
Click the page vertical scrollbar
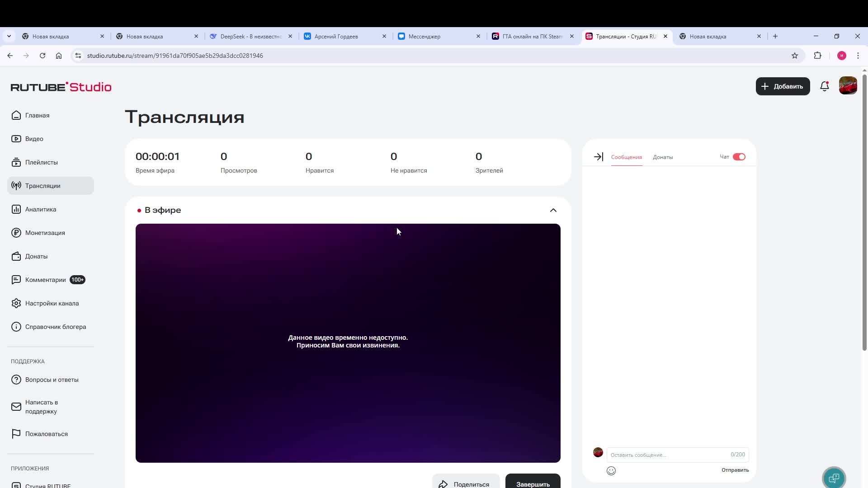(x=864, y=212)
